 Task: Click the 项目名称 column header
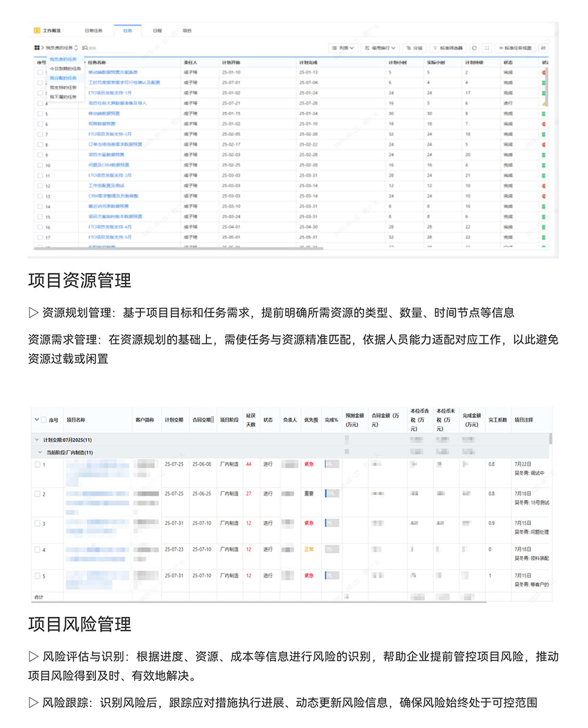(x=76, y=420)
